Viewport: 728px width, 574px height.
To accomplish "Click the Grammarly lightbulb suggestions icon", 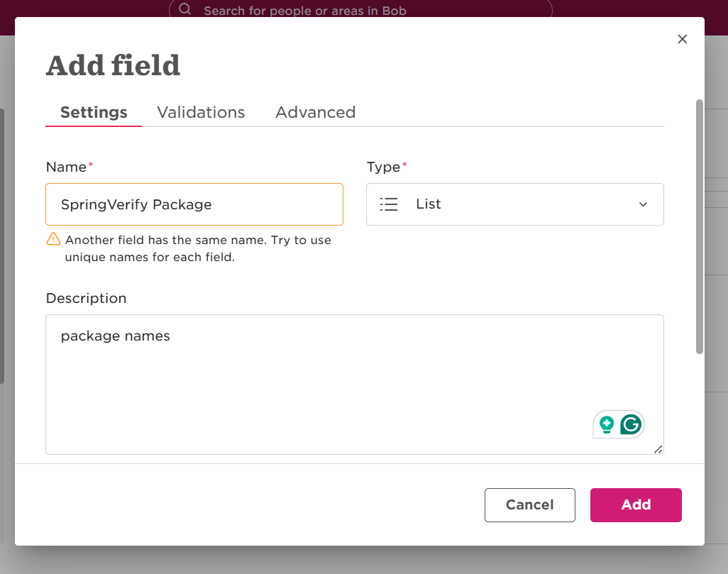I will pos(607,424).
